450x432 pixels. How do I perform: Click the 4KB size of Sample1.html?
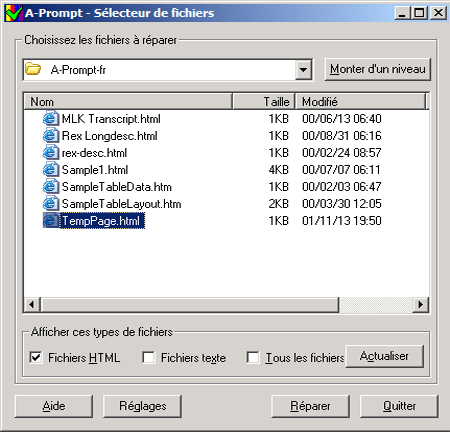pos(279,170)
